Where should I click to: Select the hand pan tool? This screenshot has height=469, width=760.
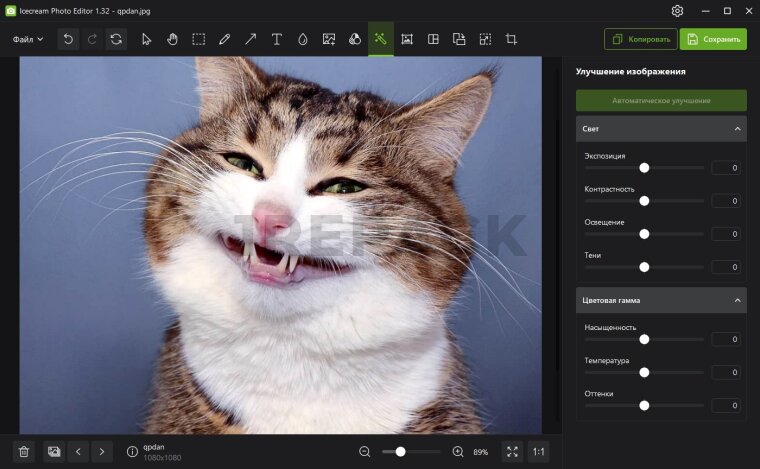pos(172,39)
